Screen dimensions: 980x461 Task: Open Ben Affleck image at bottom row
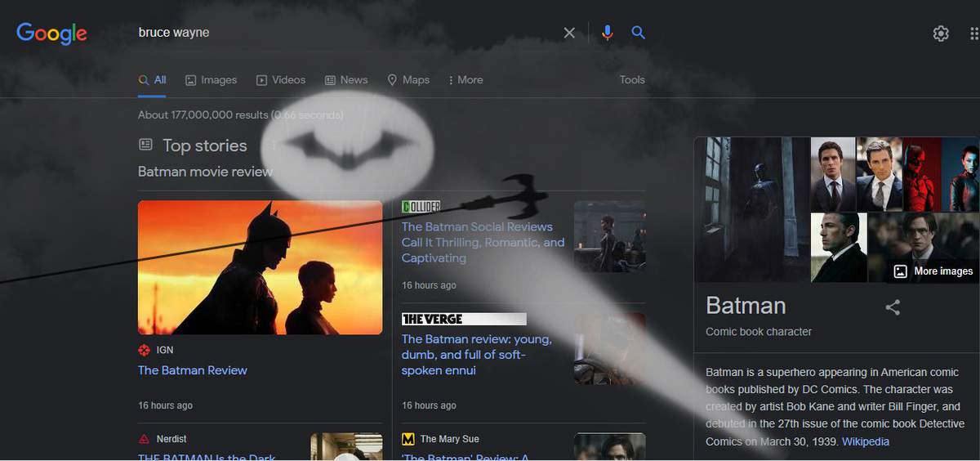[839, 248]
